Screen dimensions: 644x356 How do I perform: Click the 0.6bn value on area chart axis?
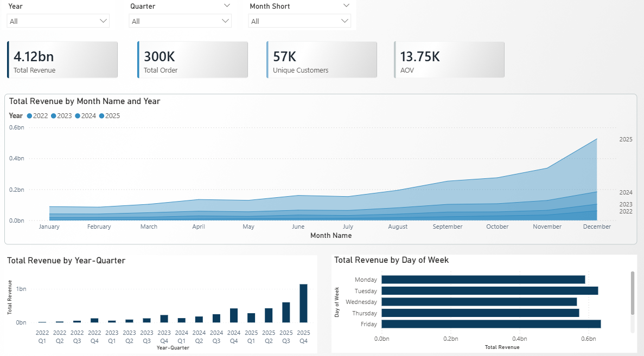[17, 127]
